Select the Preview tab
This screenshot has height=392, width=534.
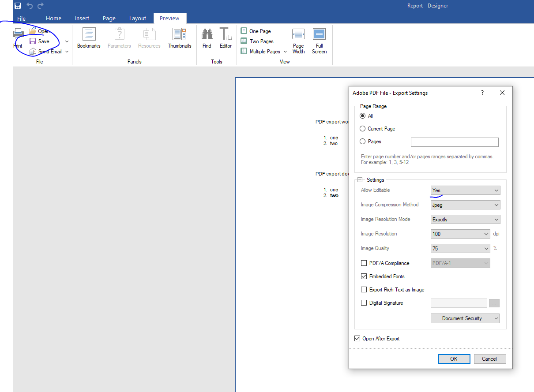pyautogui.click(x=169, y=19)
